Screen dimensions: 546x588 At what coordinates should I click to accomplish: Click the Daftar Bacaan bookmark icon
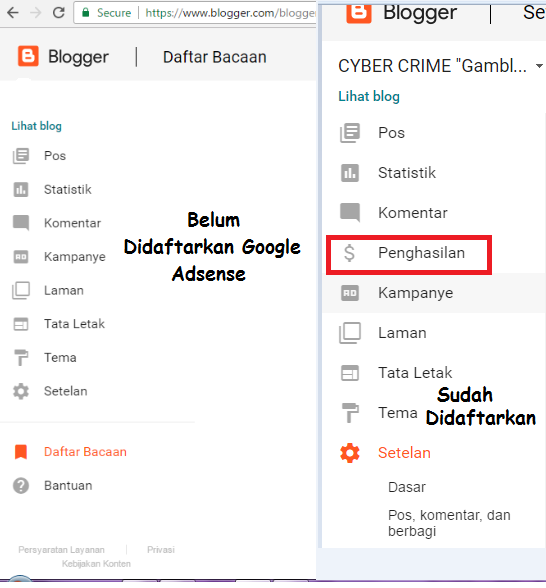(21, 452)
